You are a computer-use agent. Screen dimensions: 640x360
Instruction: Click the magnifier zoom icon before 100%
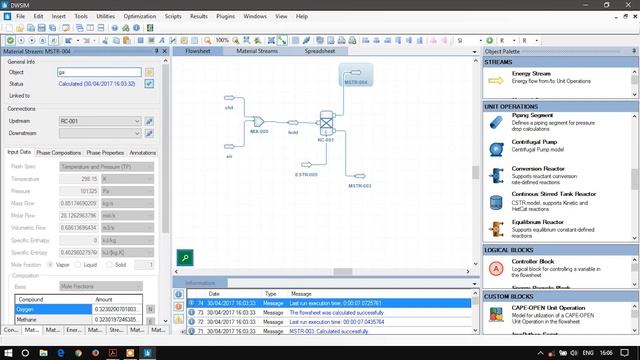[207, 40]
